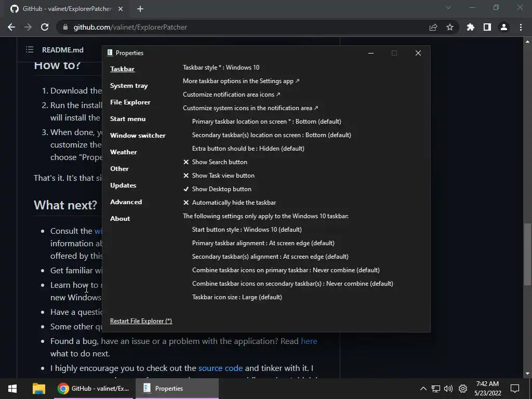Click the browser back arrow
This screenshot has width=532, height=399.
[11, 27]
